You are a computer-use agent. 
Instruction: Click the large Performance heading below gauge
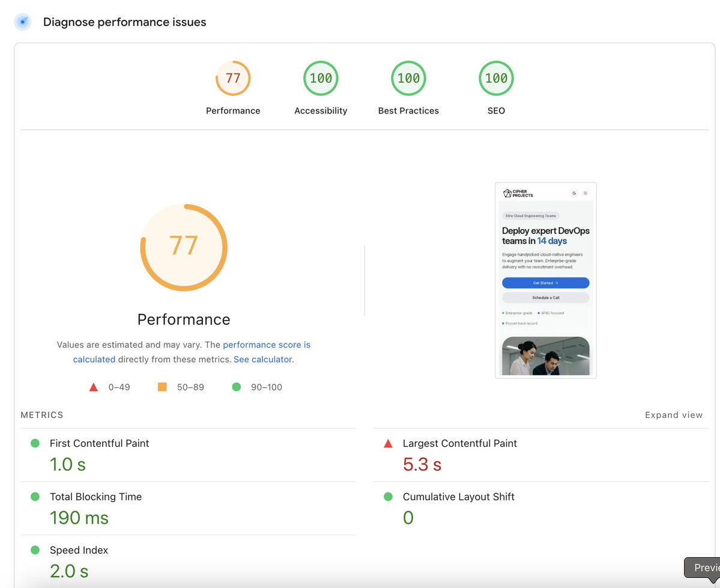coord(184,320)
